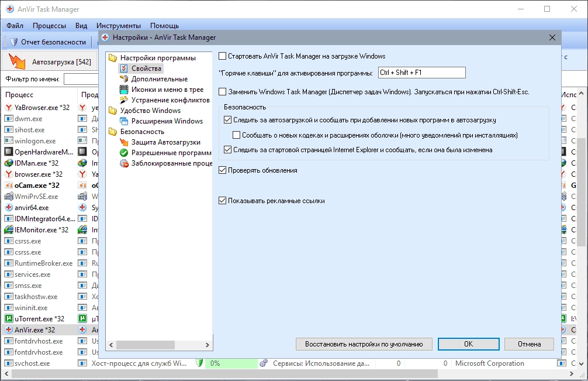Click the uTorrent.exe green icon
588x381 pixels.
tap(8, 319)
